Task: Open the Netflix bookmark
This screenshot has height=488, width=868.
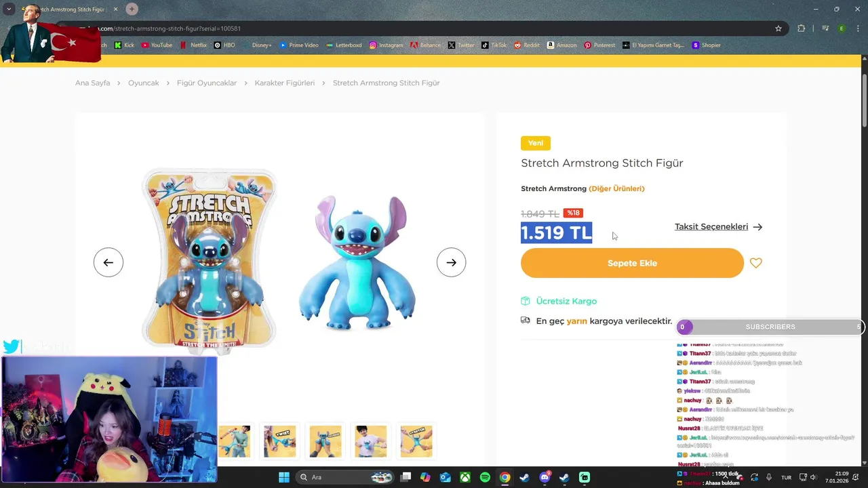Action: [x=193, y=45]
